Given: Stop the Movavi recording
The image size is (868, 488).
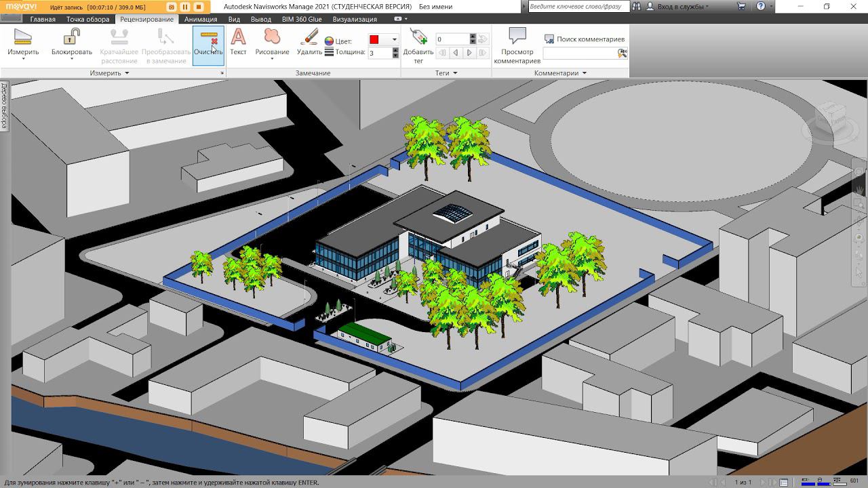Looking at the screenshot, I should (x=199, y=7).
